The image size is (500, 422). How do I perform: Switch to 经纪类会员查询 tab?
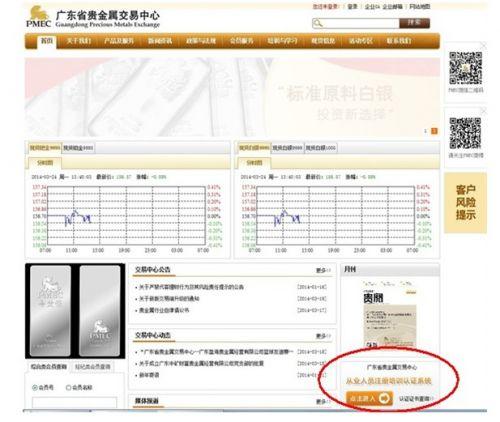(92, 367)
